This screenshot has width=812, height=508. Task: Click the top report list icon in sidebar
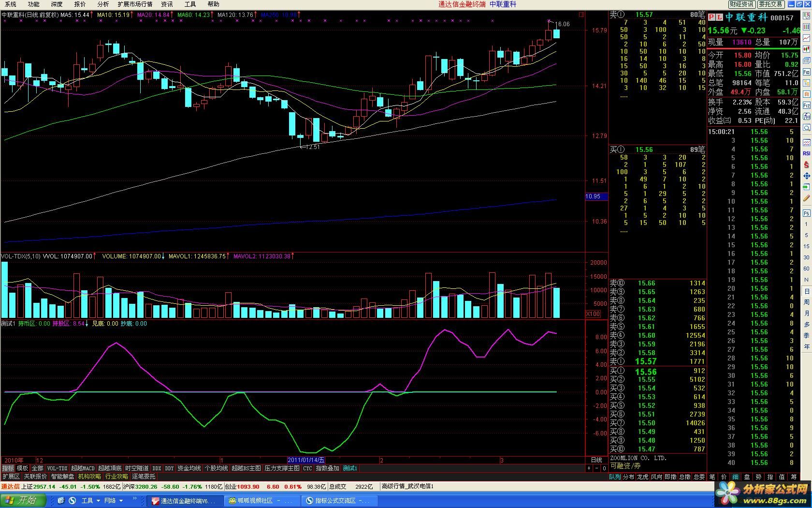click(x=807, y=15)
